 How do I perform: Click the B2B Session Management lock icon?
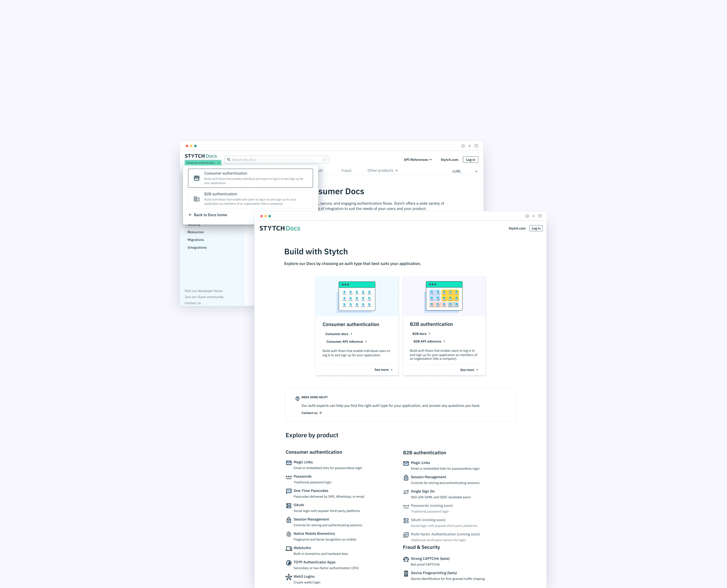coord(406,478)
